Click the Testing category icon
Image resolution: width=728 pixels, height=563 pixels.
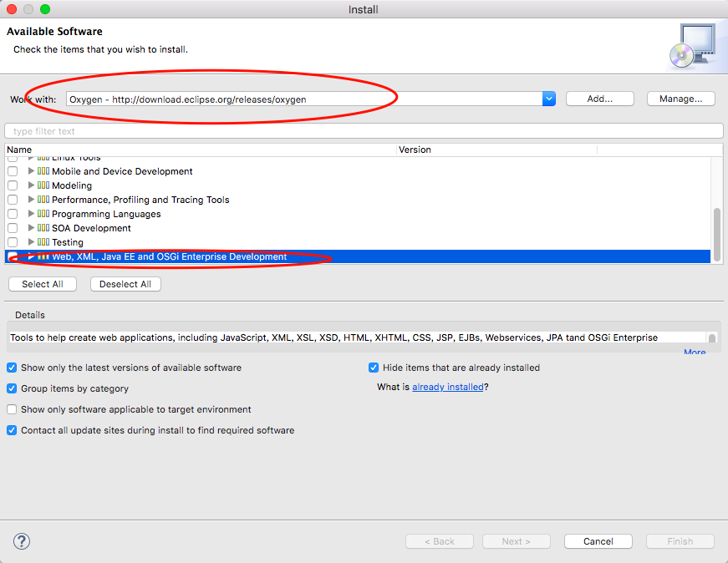point(43,242)
